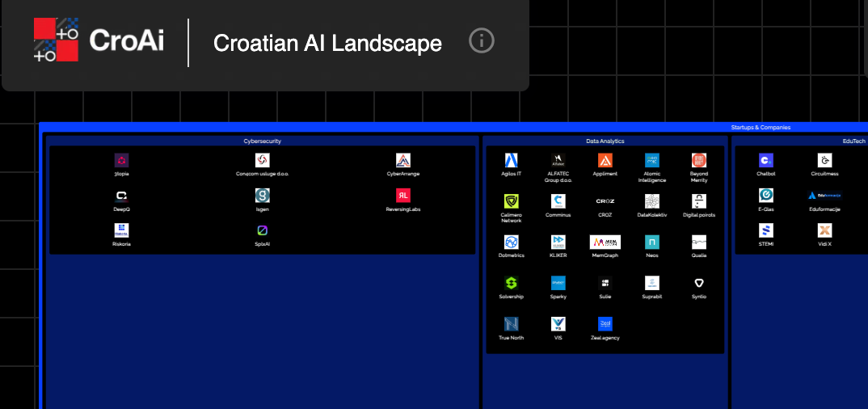Open the SpixAI logo
This screenshot has width=868, height=409.
[263, 230]
